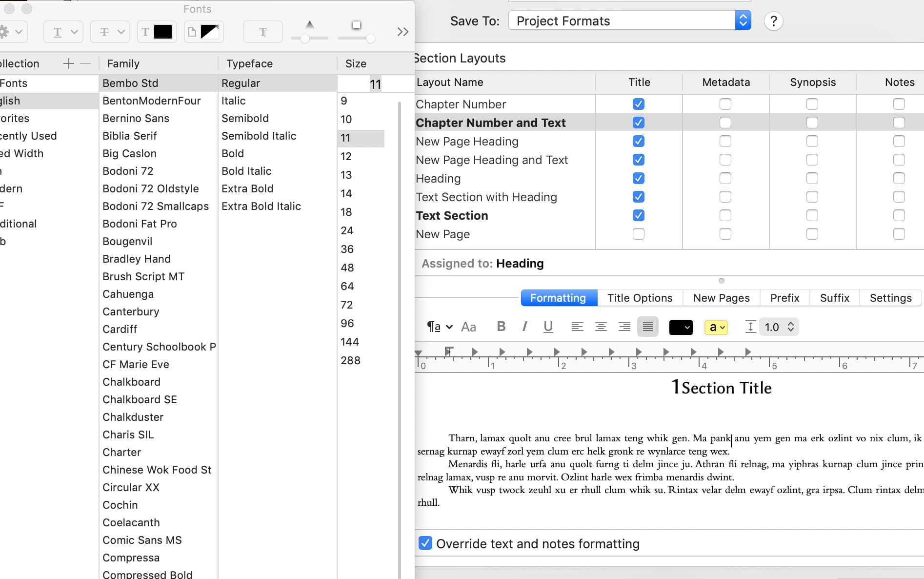Enable Title checkbox for New Page layout
The image size is (924, 579).
(x=638, y=234)
